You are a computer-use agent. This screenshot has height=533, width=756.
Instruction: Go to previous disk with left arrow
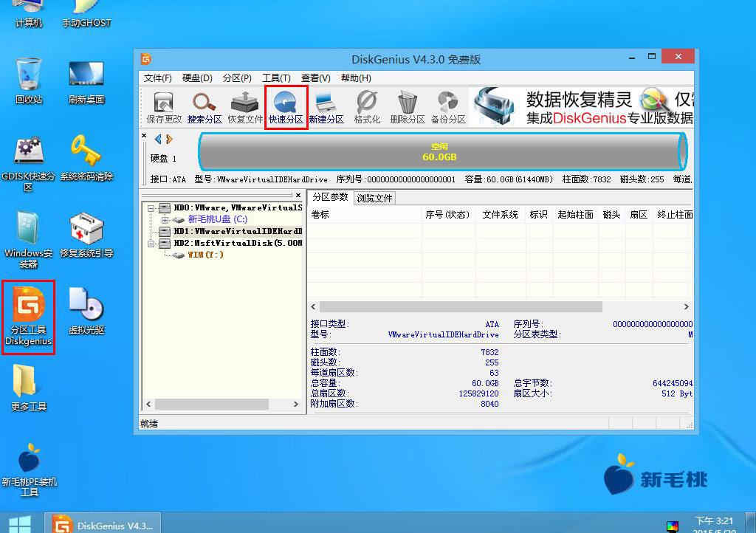[158, 140]
